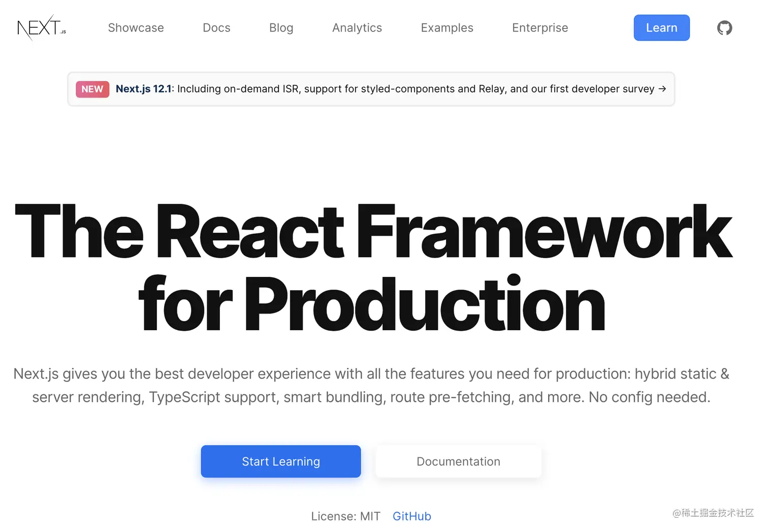Click 'for Production' heading line
Screen dimensions: 768x532
click(372, 303)
